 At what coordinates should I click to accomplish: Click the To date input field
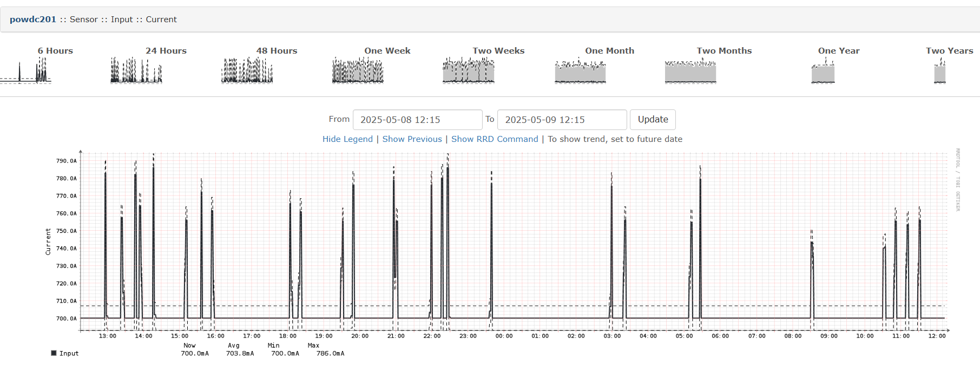click(562, 120)
